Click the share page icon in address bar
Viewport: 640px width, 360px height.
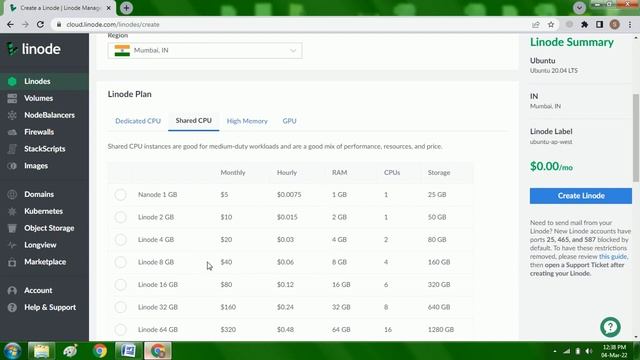pyautogui.click(x=536, y=24)
